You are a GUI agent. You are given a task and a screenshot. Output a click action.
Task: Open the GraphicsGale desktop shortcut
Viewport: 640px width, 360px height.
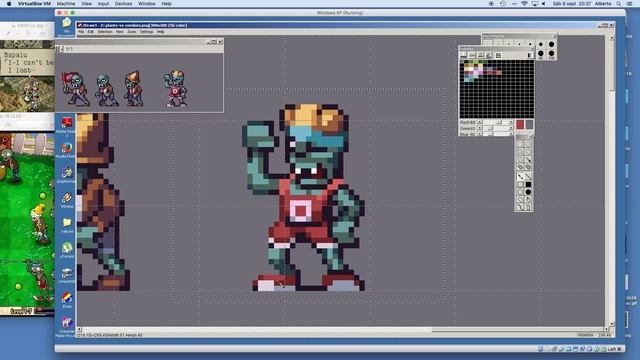coord(67,175)
